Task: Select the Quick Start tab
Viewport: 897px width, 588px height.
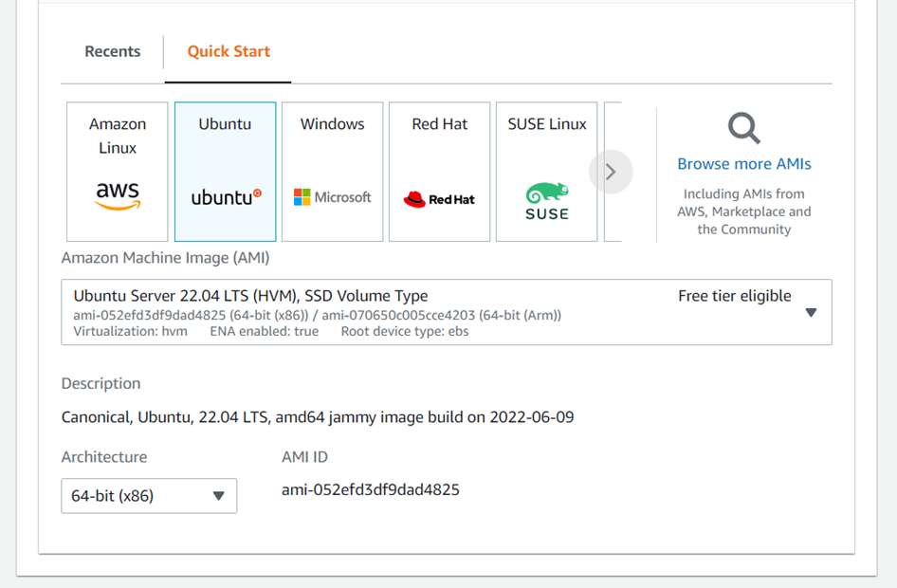Action: (229, 51)
